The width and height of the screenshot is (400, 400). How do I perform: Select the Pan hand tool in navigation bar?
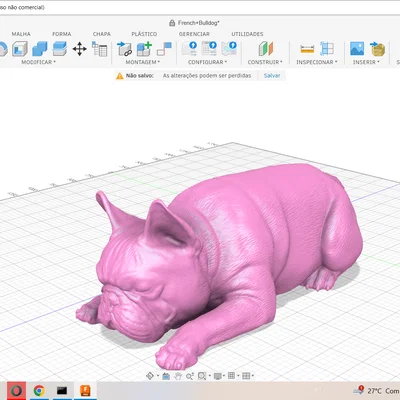(178, 376)
